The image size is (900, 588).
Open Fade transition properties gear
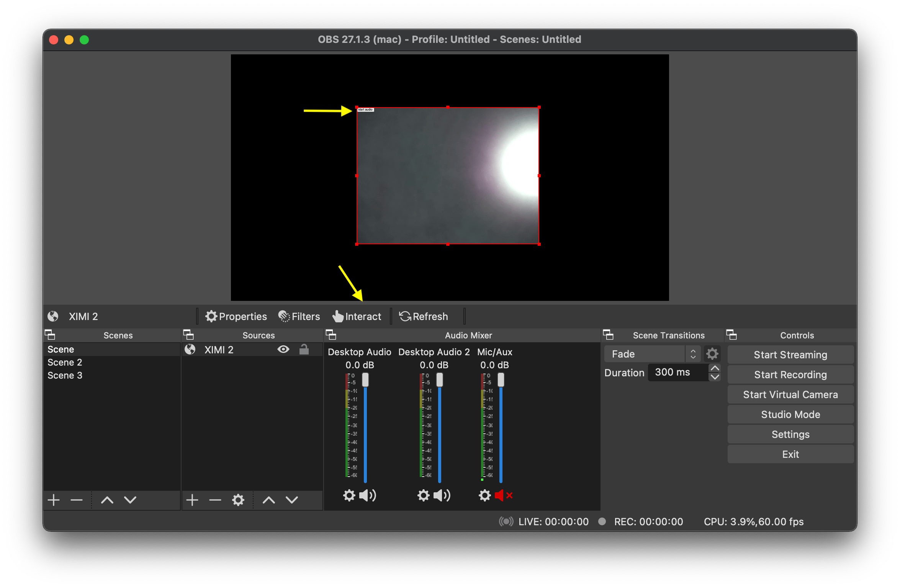tap(712, 354)
